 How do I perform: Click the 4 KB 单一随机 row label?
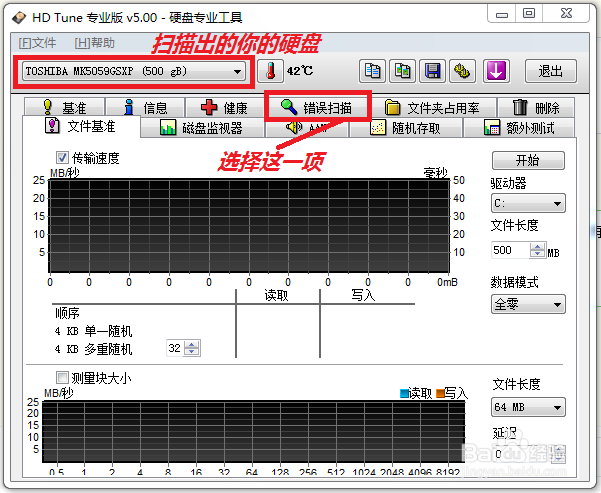[93, 331]
